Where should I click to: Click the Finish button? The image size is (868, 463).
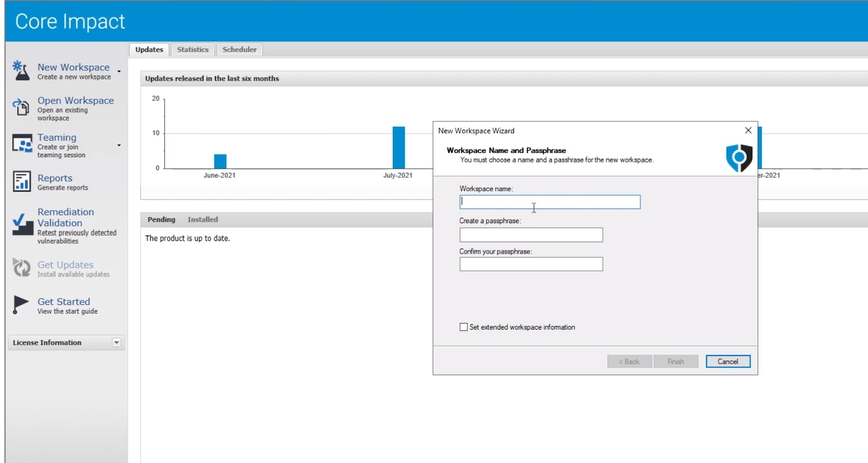(675, 361)
